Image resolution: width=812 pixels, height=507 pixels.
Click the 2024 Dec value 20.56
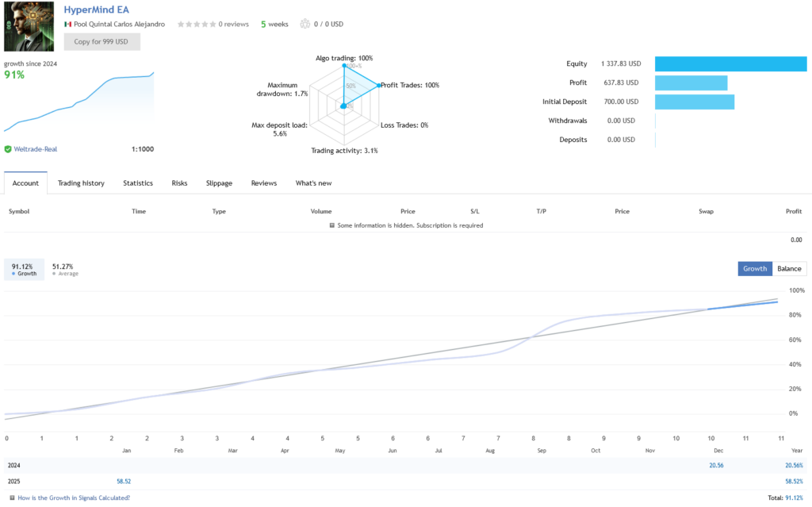[x=716, y=466]
